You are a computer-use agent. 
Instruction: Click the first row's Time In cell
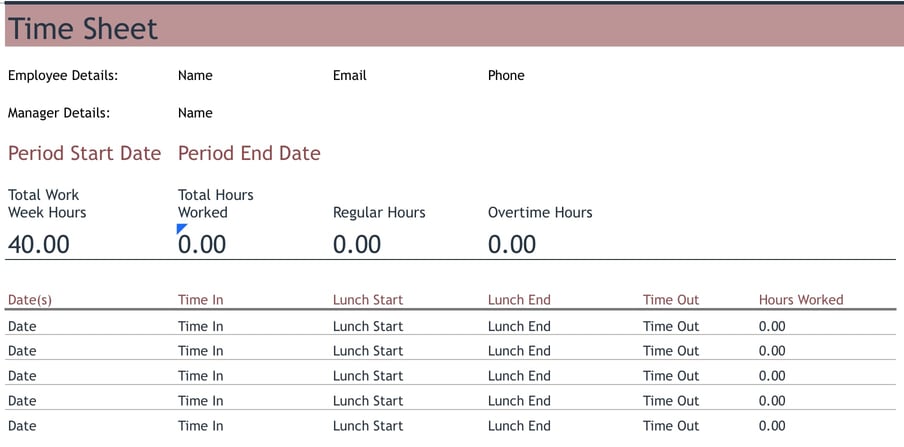point(200,326)
